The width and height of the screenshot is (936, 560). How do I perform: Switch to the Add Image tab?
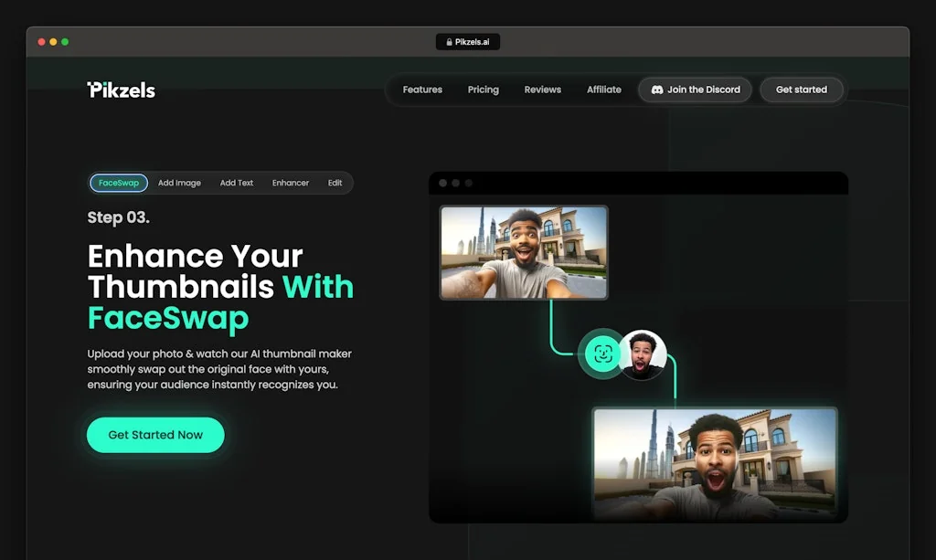click(x=179, y=183)
